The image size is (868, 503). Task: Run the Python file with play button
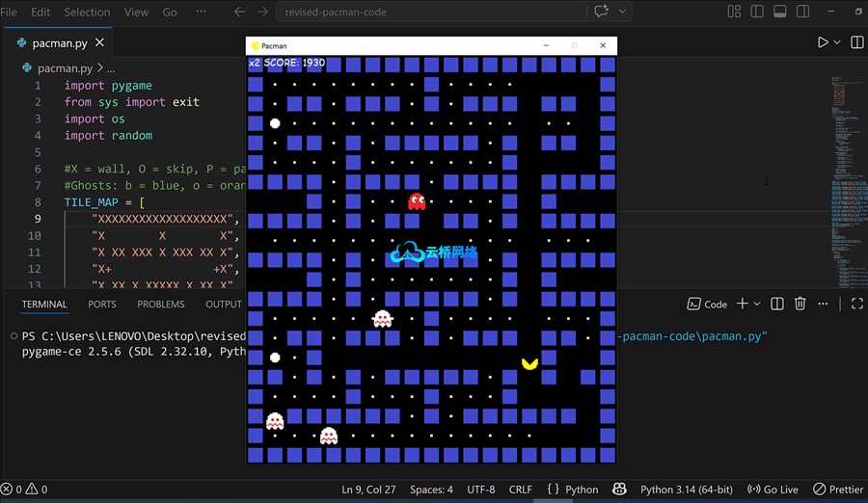point(824,42)
